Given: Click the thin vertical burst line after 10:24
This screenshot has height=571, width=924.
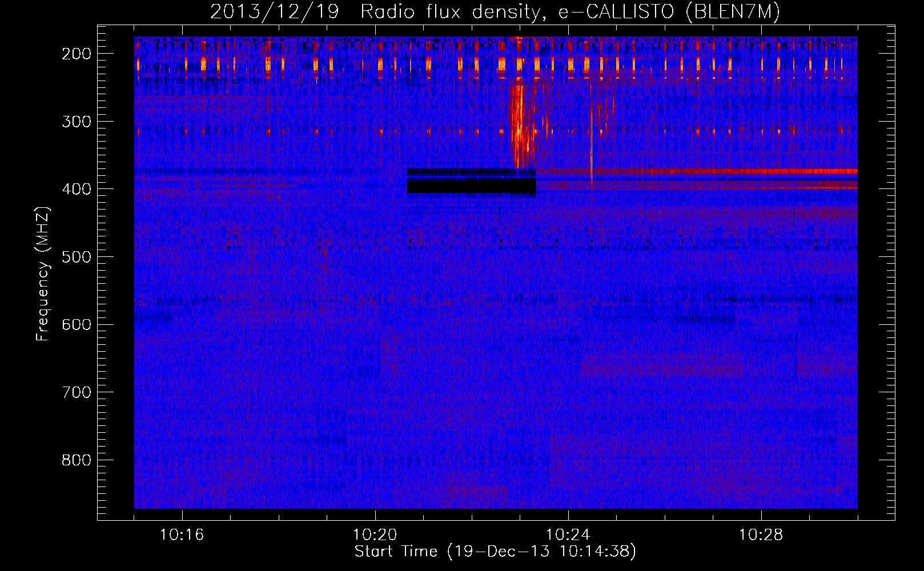Looking at the screenshot, I should (591, 143).
